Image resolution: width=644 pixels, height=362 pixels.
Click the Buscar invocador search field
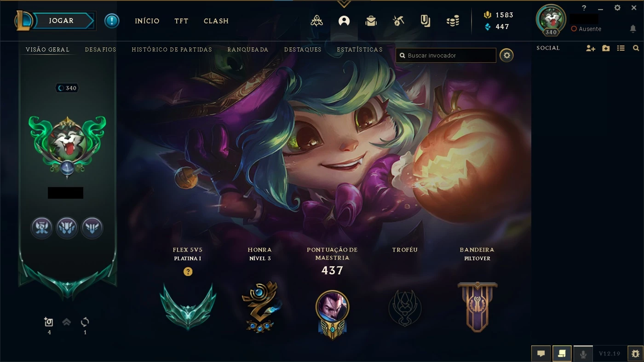click(x=446, y=55)
